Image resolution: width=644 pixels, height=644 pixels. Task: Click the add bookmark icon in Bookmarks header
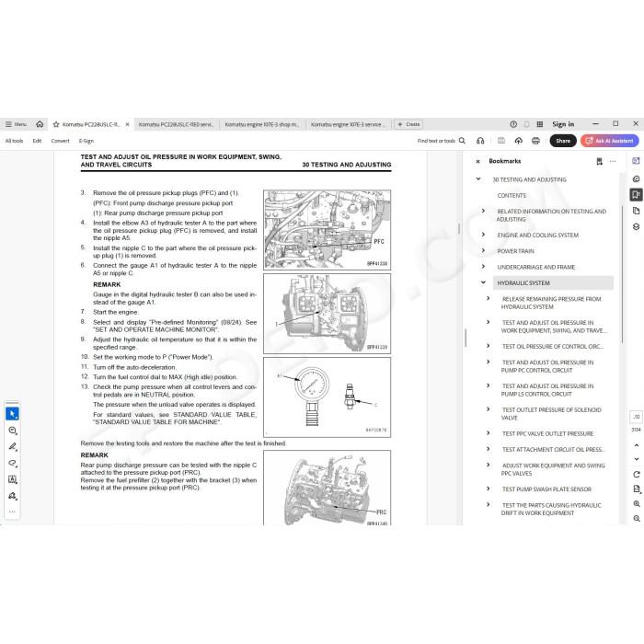point(599,161)
